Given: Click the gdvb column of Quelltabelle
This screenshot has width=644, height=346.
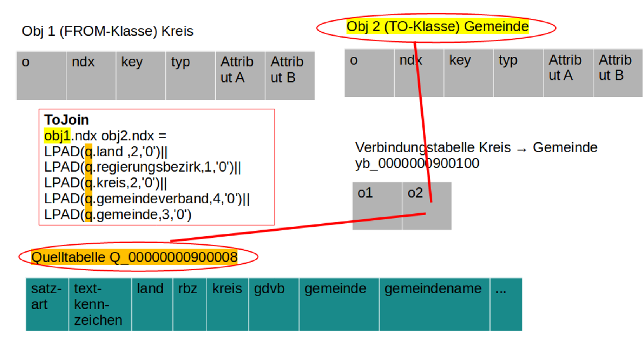Looking at the screenshot, I should point(273,288).
